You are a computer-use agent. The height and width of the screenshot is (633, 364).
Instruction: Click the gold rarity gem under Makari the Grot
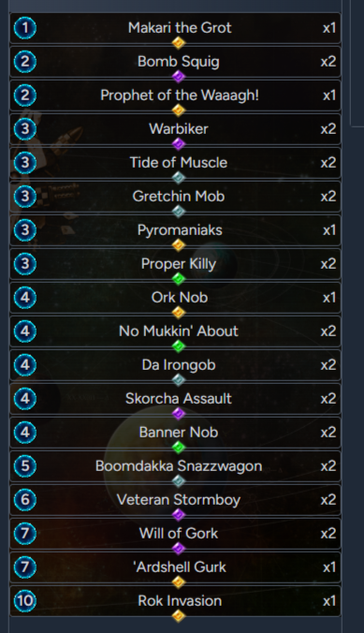[179, 42]
